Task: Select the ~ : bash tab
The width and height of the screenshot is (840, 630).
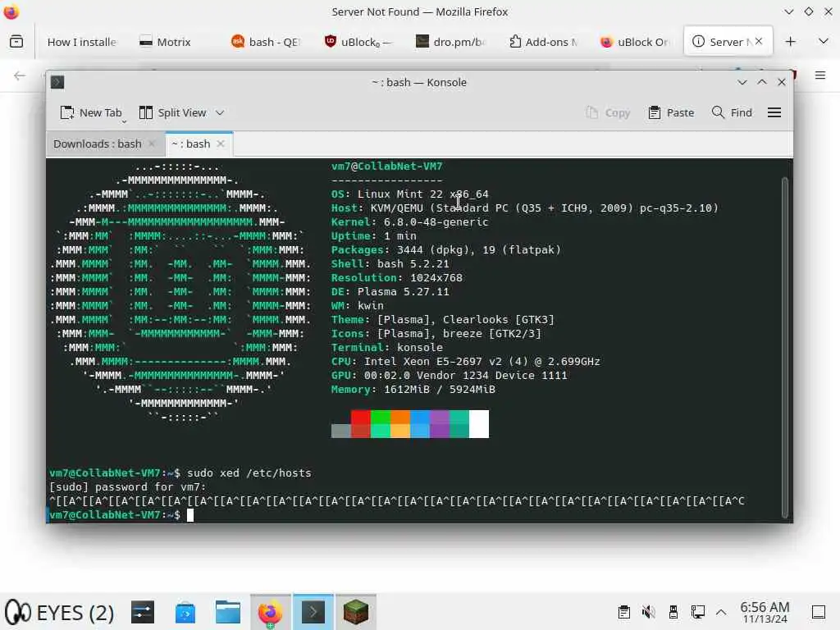Action: (x=190, y=144)
